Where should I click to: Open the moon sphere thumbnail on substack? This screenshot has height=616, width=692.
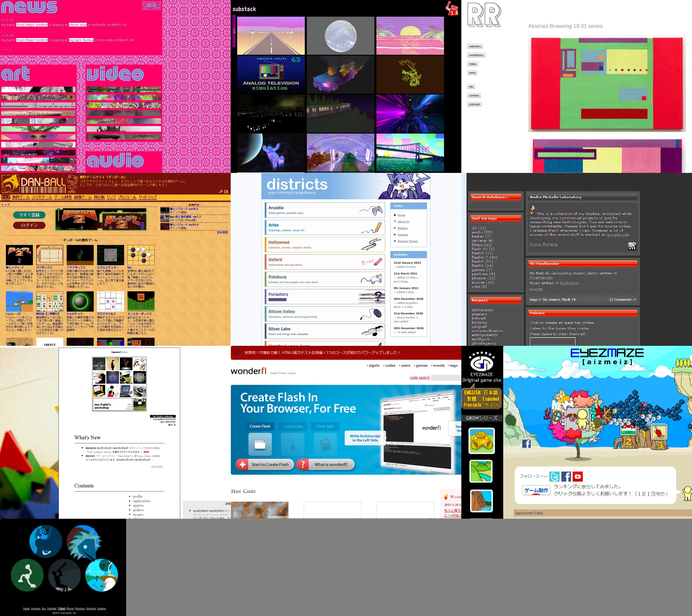pyautogui.click(x=341, y=36)
